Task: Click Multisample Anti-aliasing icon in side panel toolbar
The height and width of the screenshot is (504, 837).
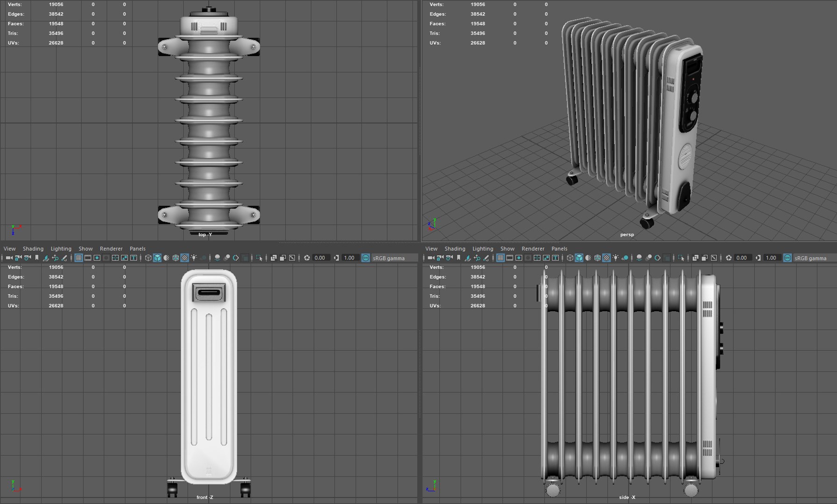Action: pos(657,258)
